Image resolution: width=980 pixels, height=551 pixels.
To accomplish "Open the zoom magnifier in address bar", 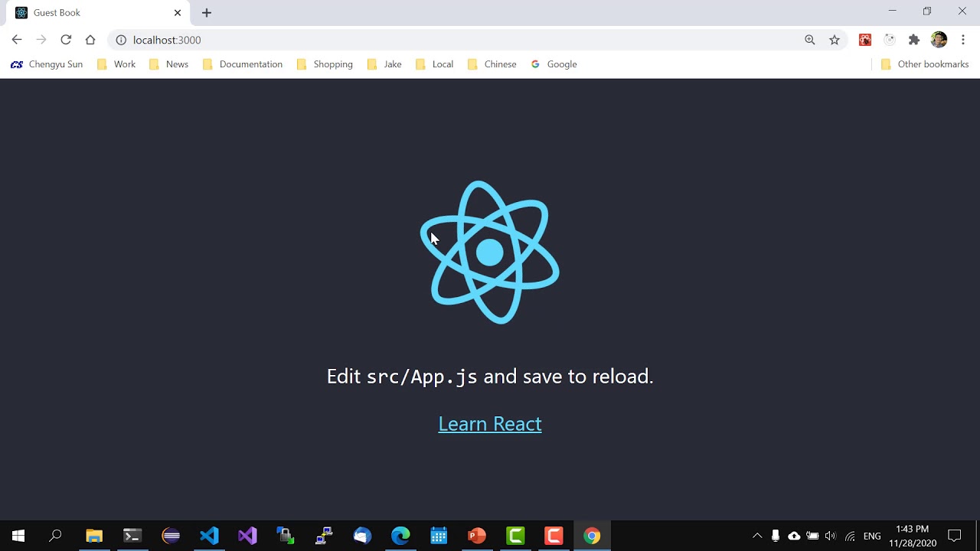I will (810, 40).
